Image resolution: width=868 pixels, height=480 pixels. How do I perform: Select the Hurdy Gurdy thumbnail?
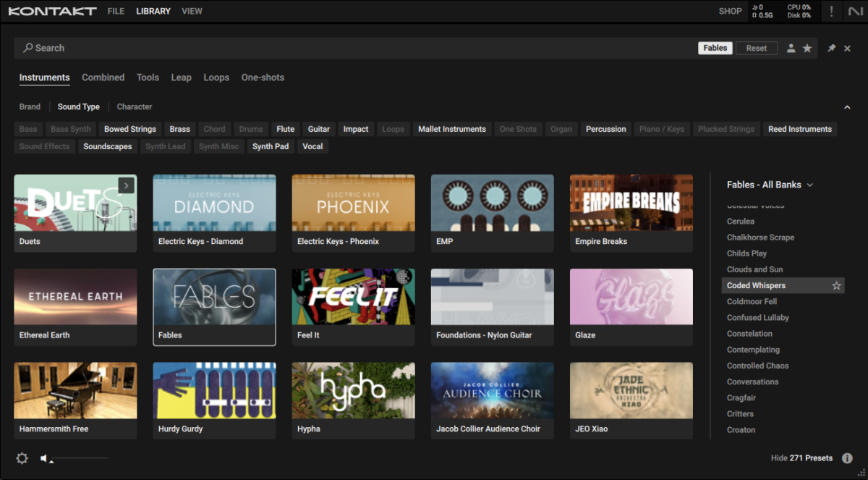[214, 390]
